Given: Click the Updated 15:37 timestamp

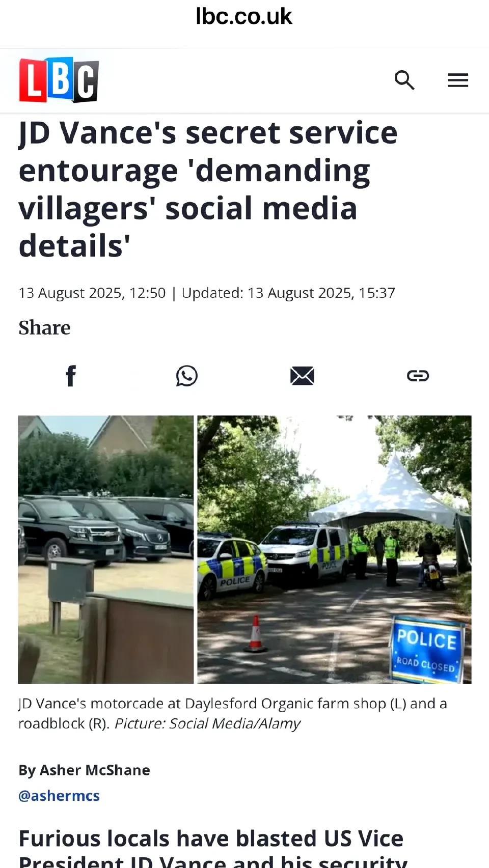Looking at the screenshot, I should [288, 293].
